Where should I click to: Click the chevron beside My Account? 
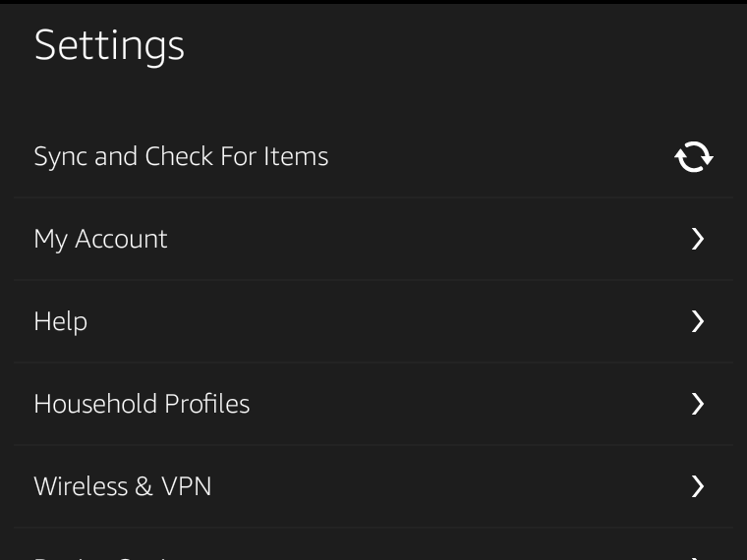(x=698, y=239)
